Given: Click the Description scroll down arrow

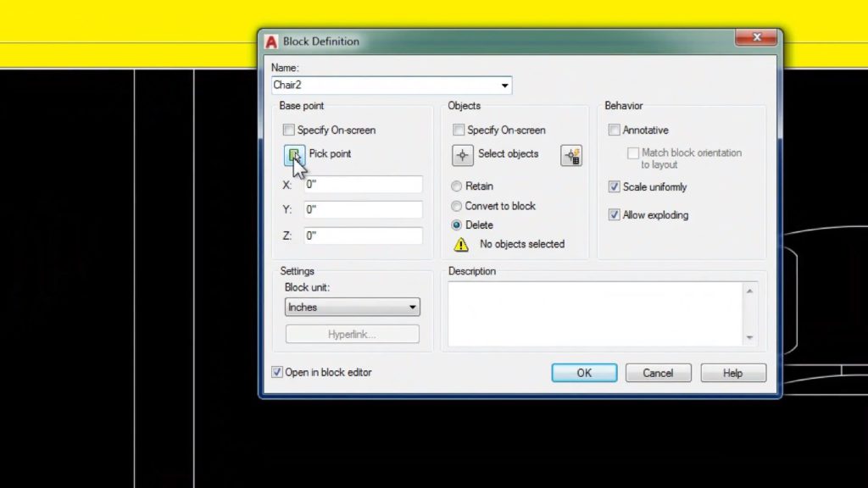Looking at the screenshot, I should pyautogui.click(x=749, y=338).
